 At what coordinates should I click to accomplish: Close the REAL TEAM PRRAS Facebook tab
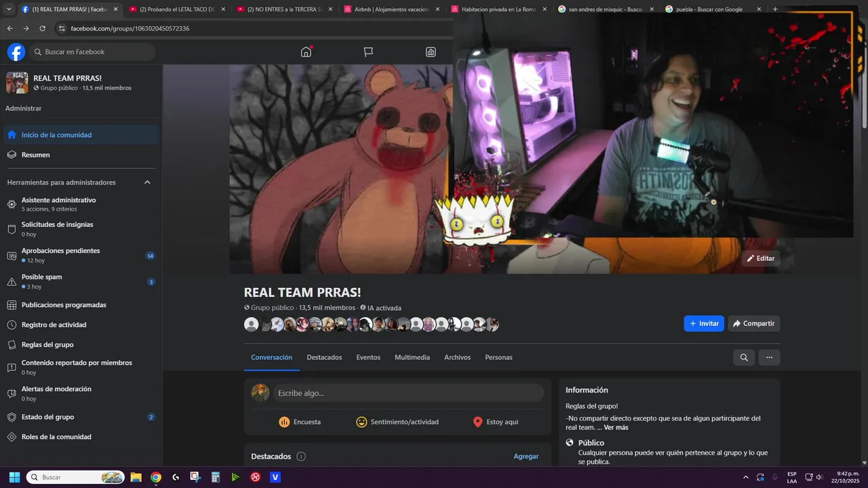[x=115, y=9]
